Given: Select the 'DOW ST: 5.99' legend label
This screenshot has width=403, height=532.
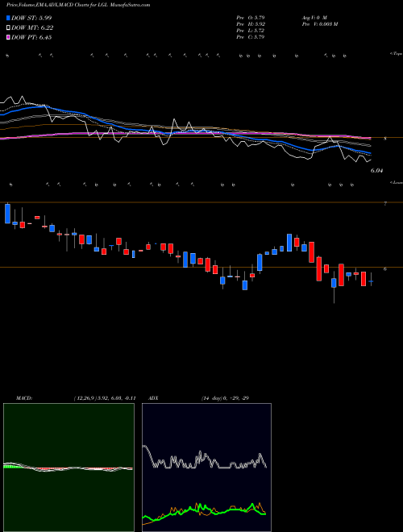Looking at the screenshot, I should tap(31, 18).
